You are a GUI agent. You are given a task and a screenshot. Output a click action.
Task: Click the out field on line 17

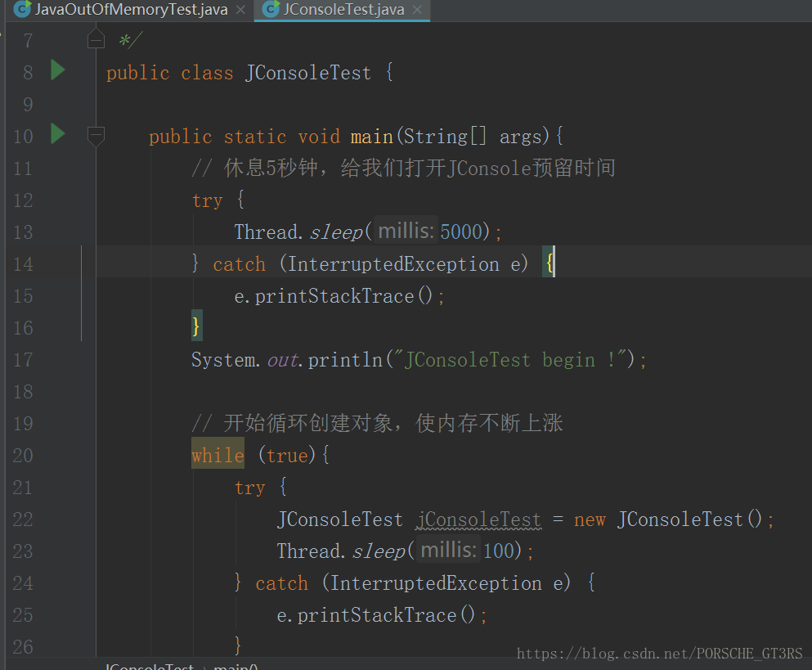pyautogui.click(x=283, y=360)
